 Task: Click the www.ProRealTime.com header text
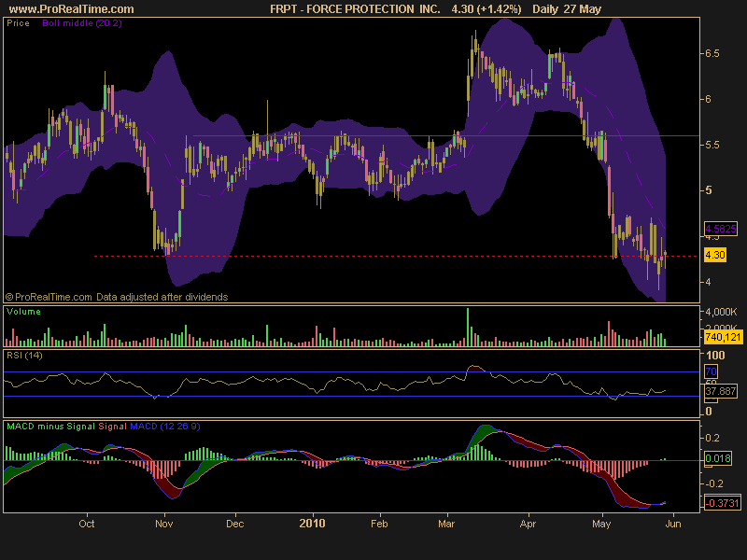coord(72,9)
